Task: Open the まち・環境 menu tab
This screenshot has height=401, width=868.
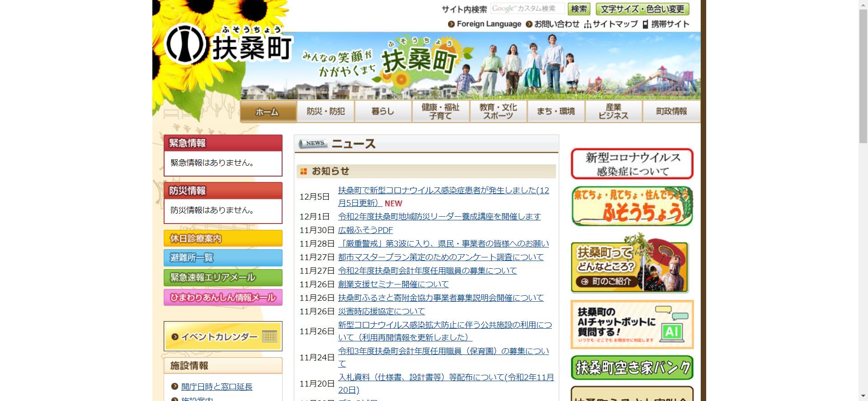Action: pyautogui.click(x=556, y=111)
